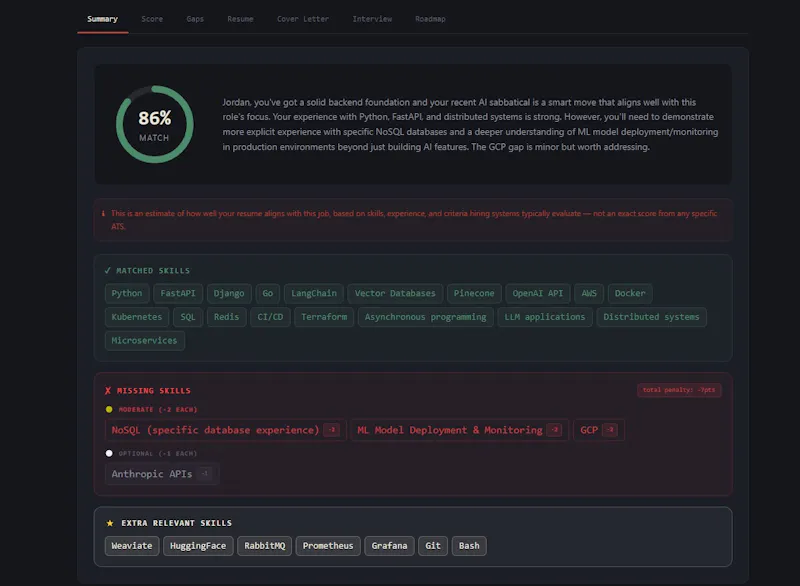Viewport: 800px width, 586px height.
Task: Select the Terraform skill tag
Action: [324, 317]
